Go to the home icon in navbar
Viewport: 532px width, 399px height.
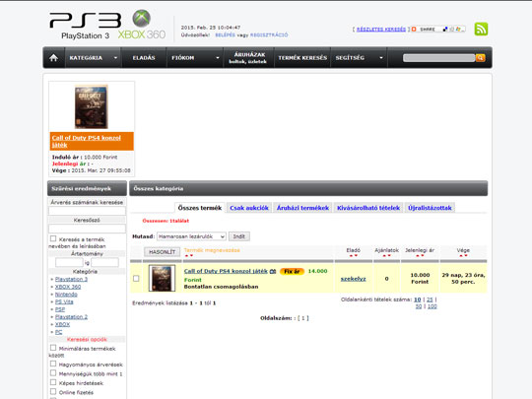tap(53, 58)
